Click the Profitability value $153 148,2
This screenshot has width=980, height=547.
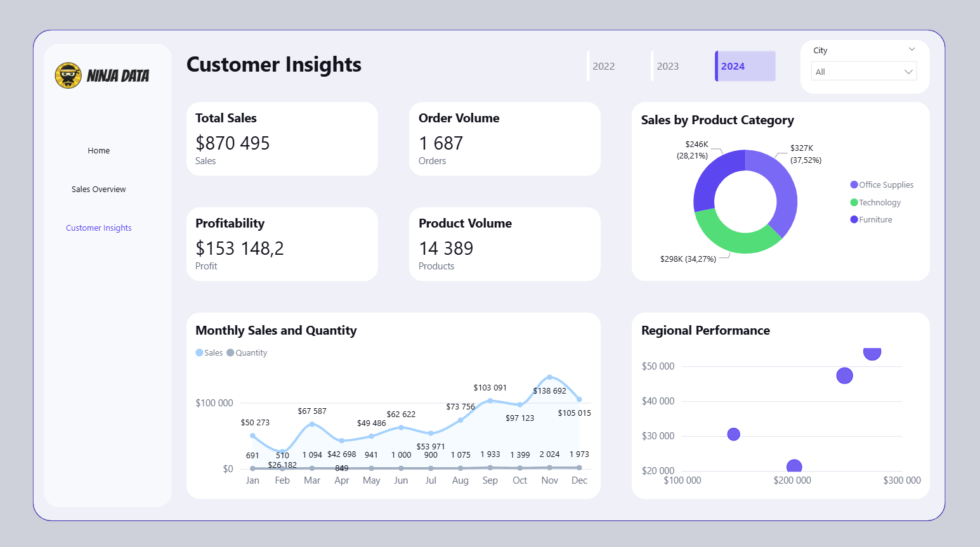[x=240, y=248]
